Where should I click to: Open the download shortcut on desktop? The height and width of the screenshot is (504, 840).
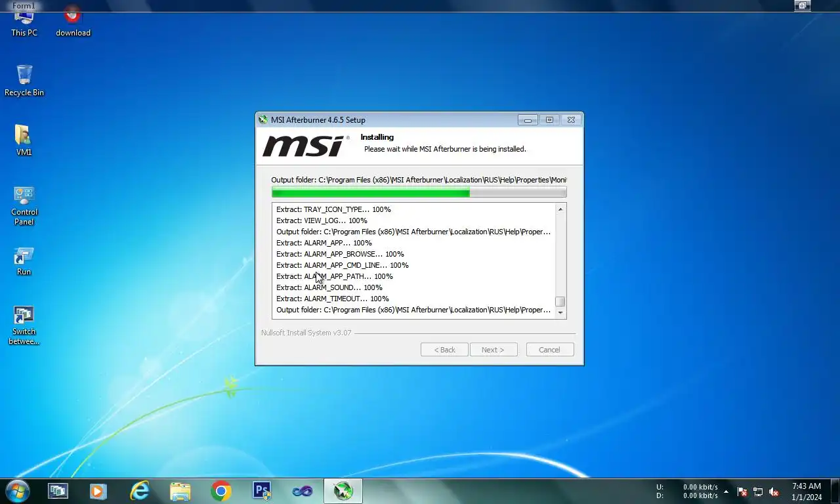73,22
